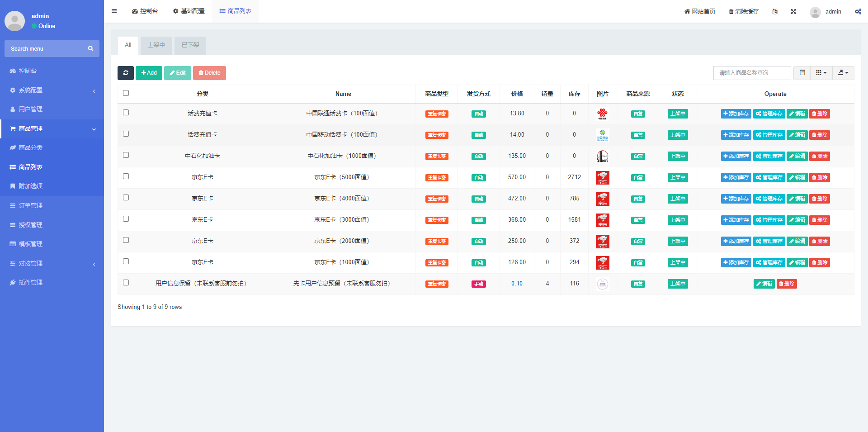Image resolution: width=868 pixels, height=432 pixels.
Task: Click the Edit toolbar button
Action: (x=178, y=73)
